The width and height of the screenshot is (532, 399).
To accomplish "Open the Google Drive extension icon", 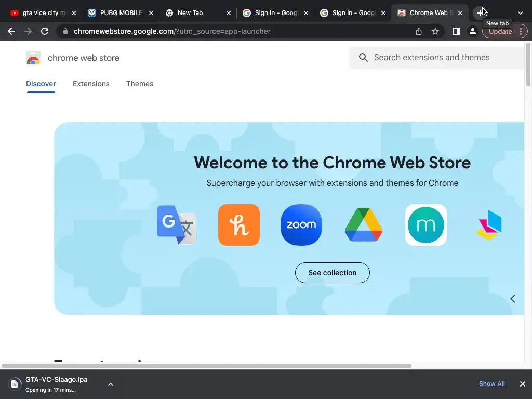I will click(363, 224).
